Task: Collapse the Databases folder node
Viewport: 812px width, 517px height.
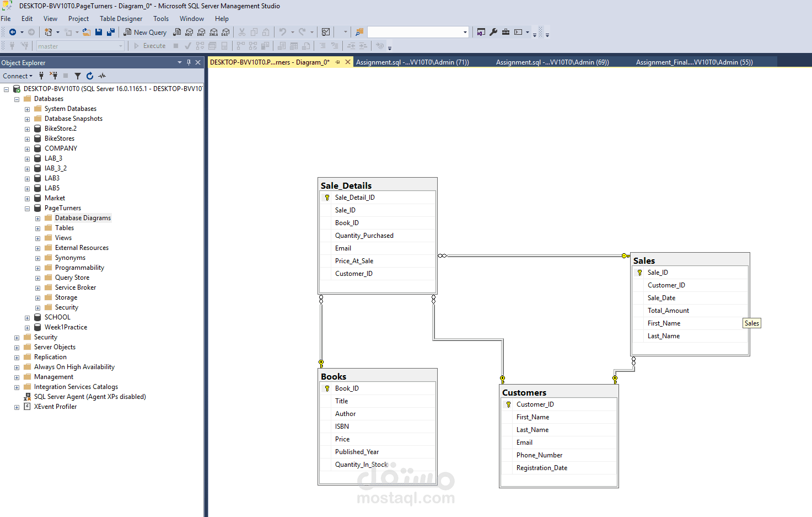Action: [x=17, y=99]
